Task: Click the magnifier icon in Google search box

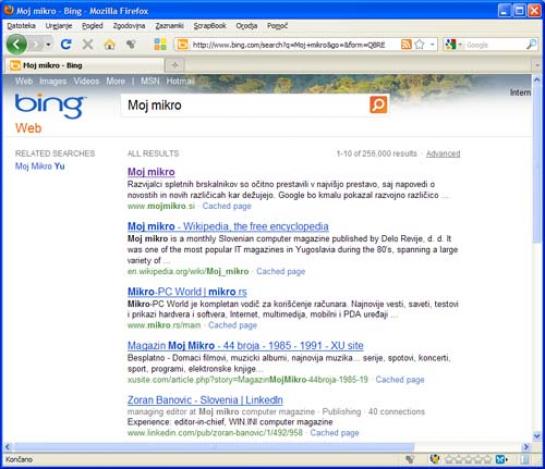Action: (x=531, y=44)
